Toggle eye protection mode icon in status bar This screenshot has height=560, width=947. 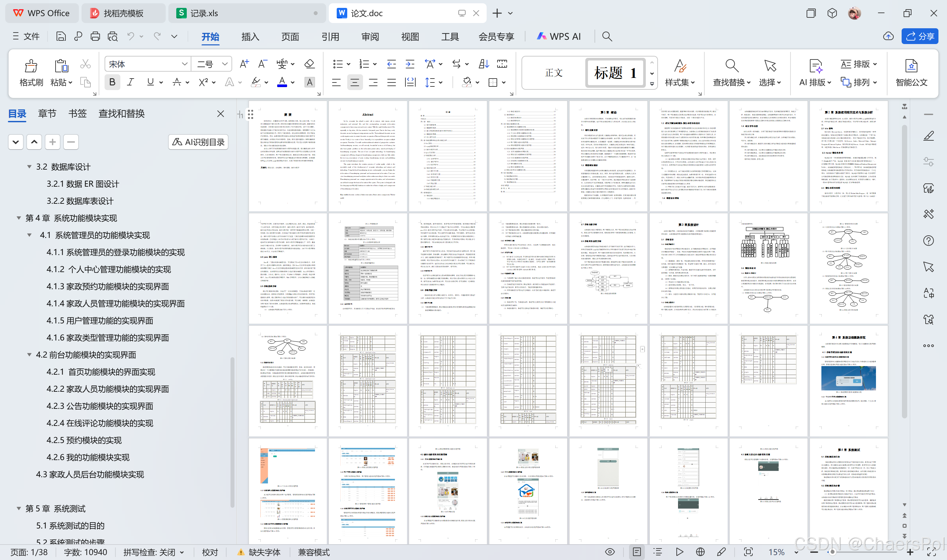610,552
